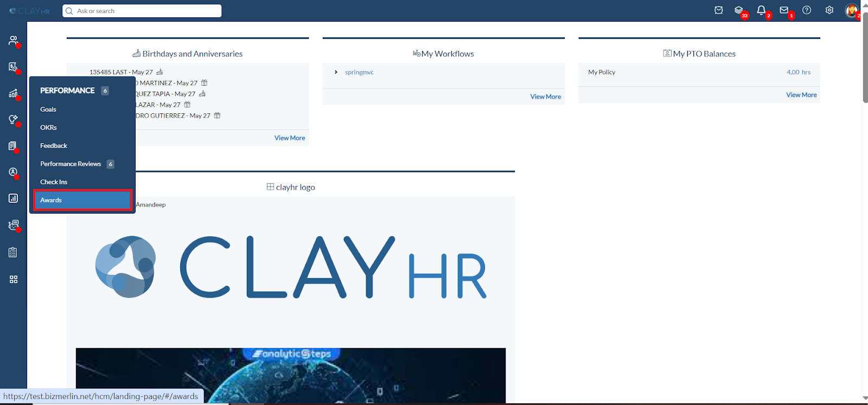This screenshot has height=405, width=868.
Task: Choose Awards in Performance menu
Action: point(82,200)
